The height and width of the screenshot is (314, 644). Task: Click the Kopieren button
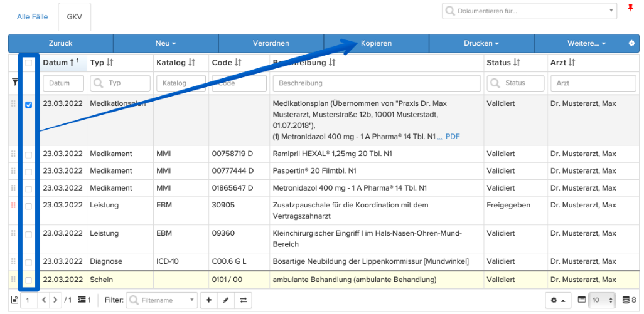point(376,43)
